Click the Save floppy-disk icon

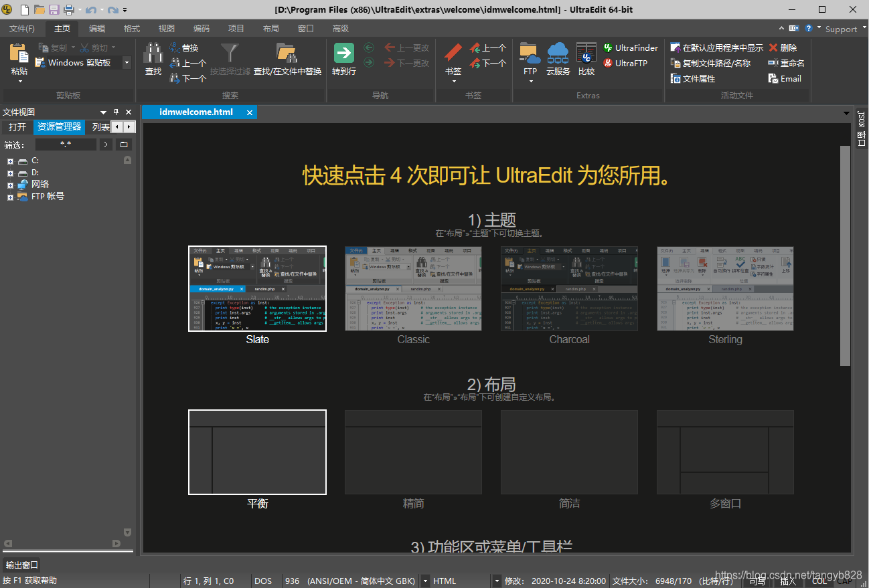coord(54,9)
